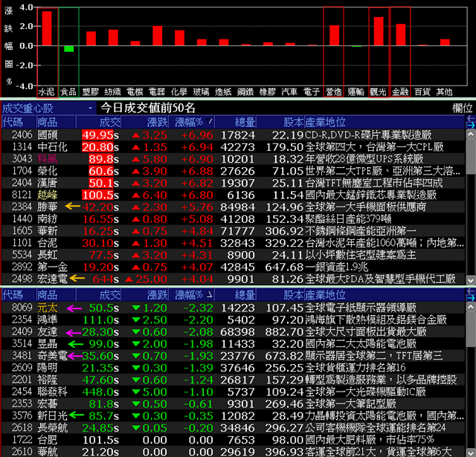Screen dimensions: 476x457
Task: Click the 電器 sector label
Action: (x=157, y=92)
